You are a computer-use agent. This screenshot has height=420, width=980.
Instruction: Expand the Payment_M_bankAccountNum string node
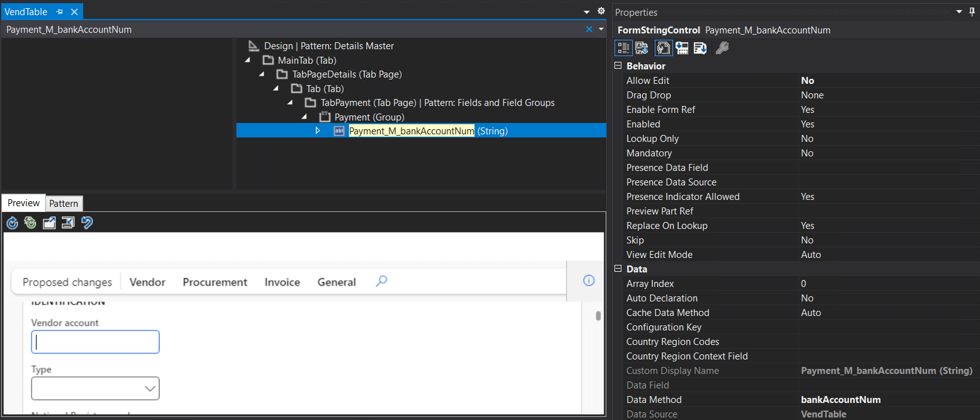tap(318, 131)
